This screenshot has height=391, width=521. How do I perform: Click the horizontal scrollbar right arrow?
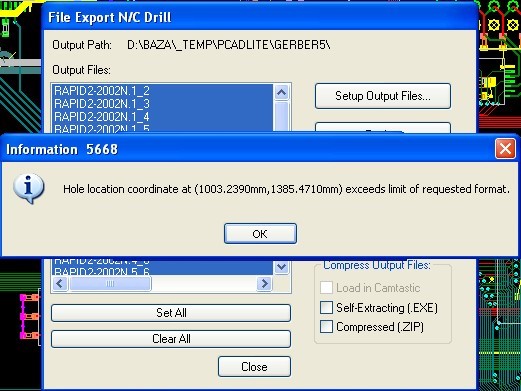coord(265,284)
